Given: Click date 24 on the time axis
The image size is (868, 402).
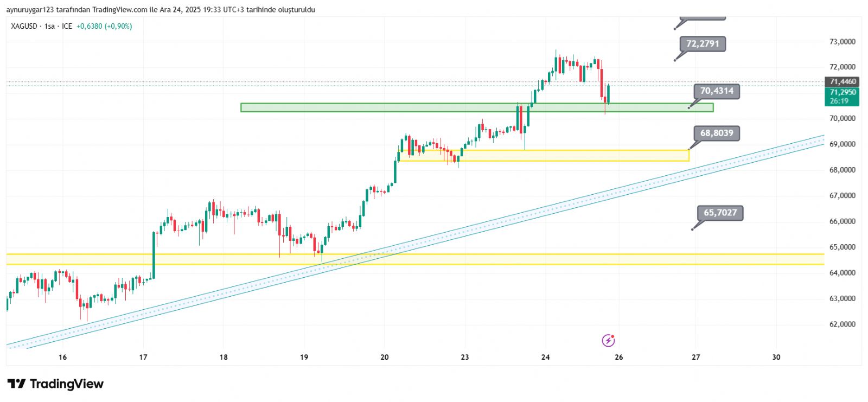Looking at the screenshot, I should click(545, 357).
